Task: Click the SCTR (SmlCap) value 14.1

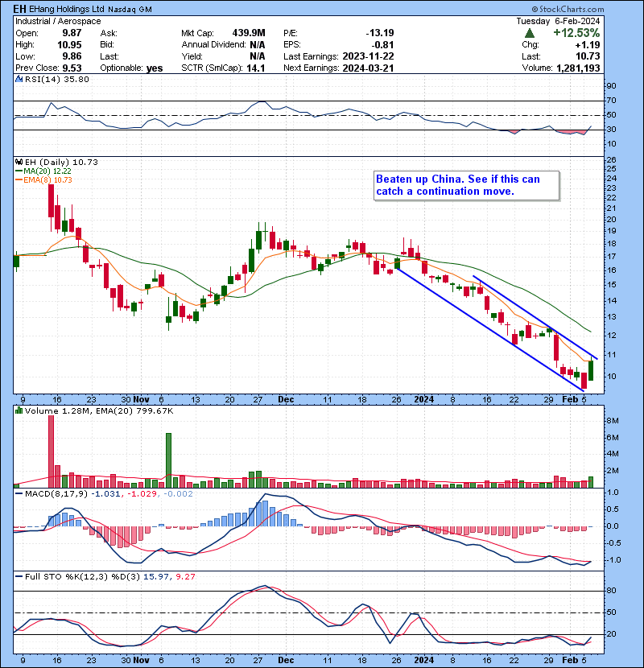Action: [256, 68]
